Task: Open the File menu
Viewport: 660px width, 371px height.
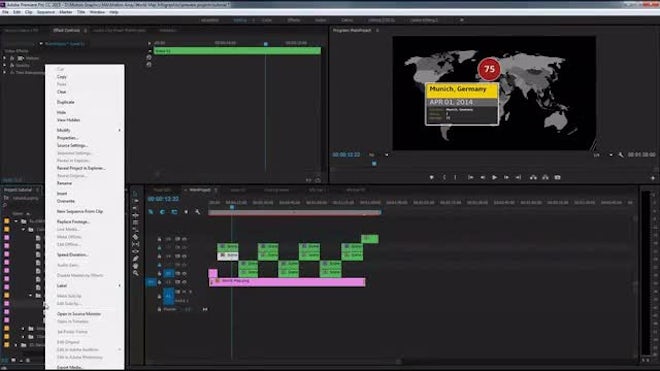Action: tap(5, 12)
